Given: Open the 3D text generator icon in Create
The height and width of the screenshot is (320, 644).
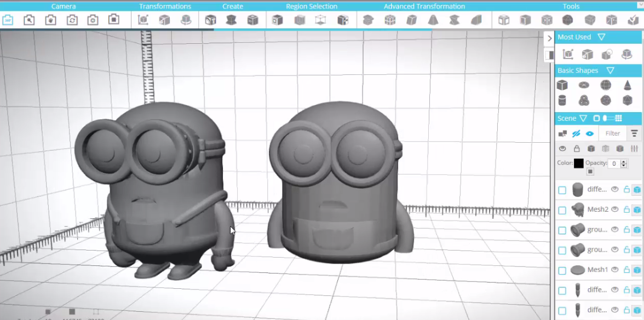Looking at the screenshot, I should click(x=210, y=20).
